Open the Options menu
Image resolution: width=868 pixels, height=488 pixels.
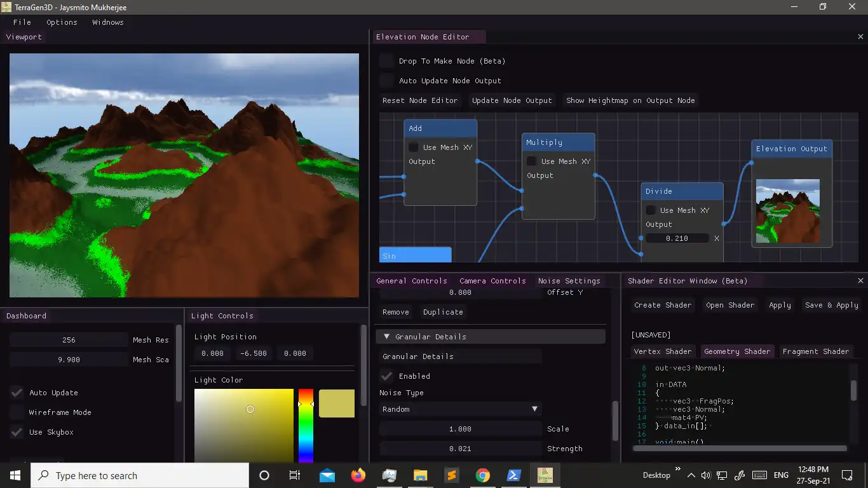tap(62, 22)
